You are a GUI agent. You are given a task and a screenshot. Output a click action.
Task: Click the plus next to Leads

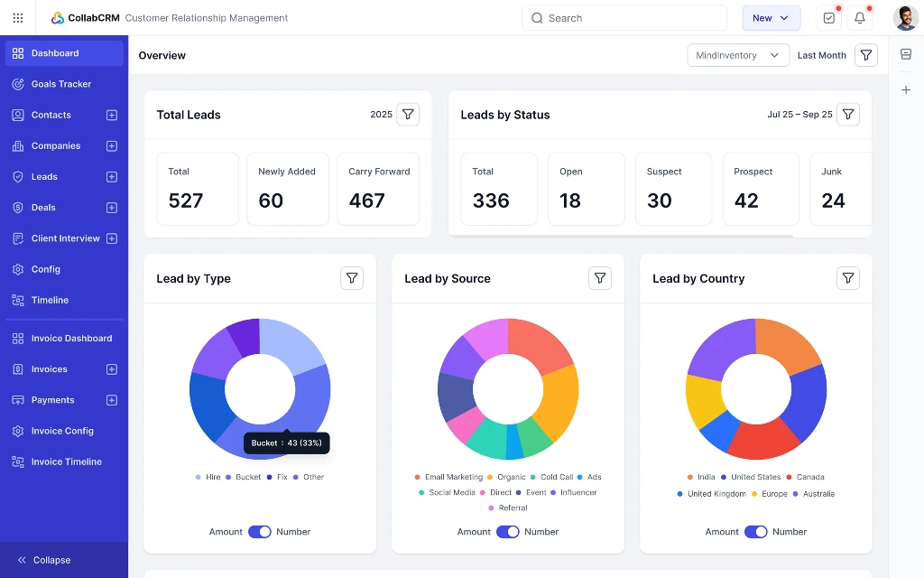point(111,176)
